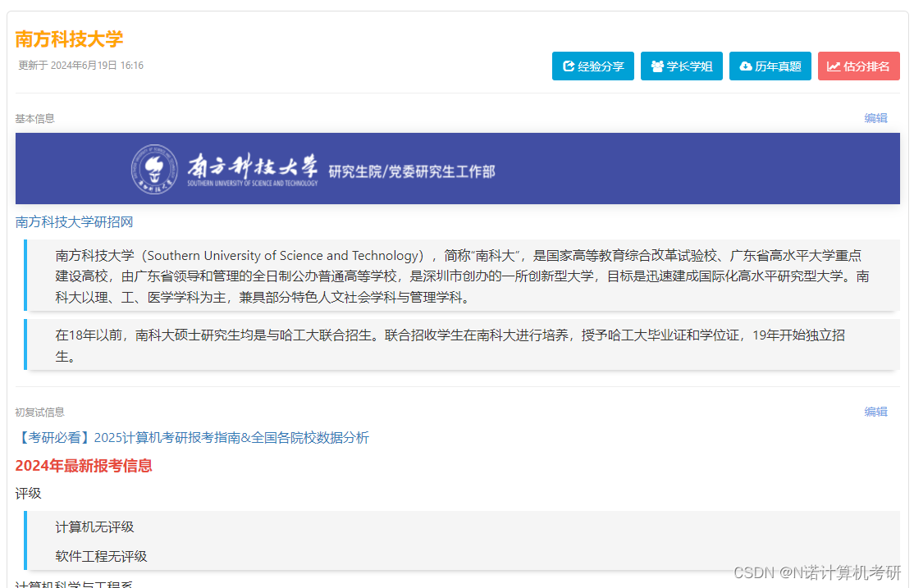Click the university introduction paragraph
Viewport: 914px width, 588px height.
coord(462,276)
